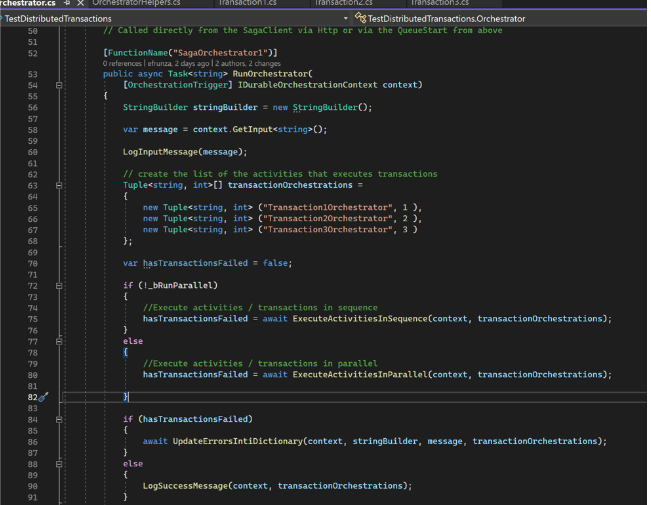Screen dimensions: 651x505
Task: Close the Orchestrator.cs tab
Action: 81,3
